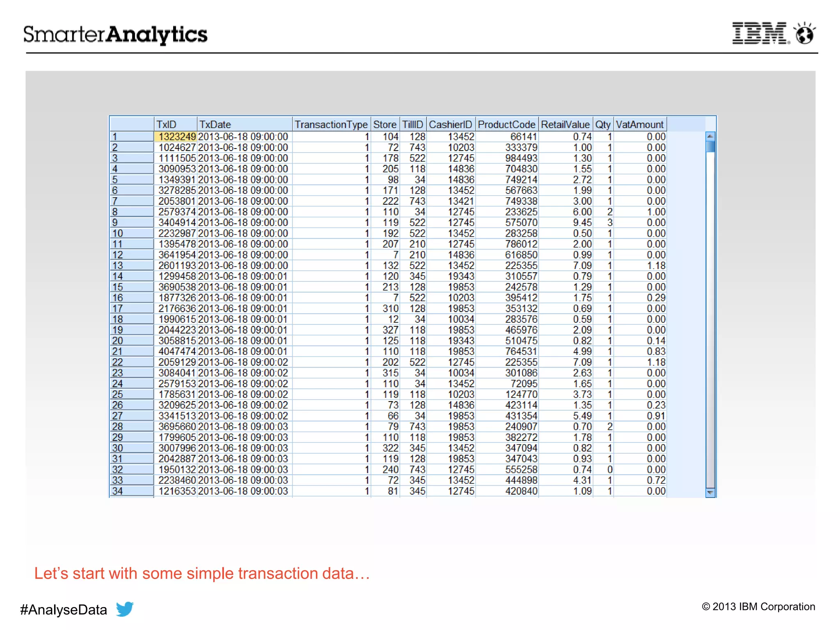The width and height of the screenshot is (840, 630).
Task: Click ProductCode cell 575070
Action: coord(507,222)
